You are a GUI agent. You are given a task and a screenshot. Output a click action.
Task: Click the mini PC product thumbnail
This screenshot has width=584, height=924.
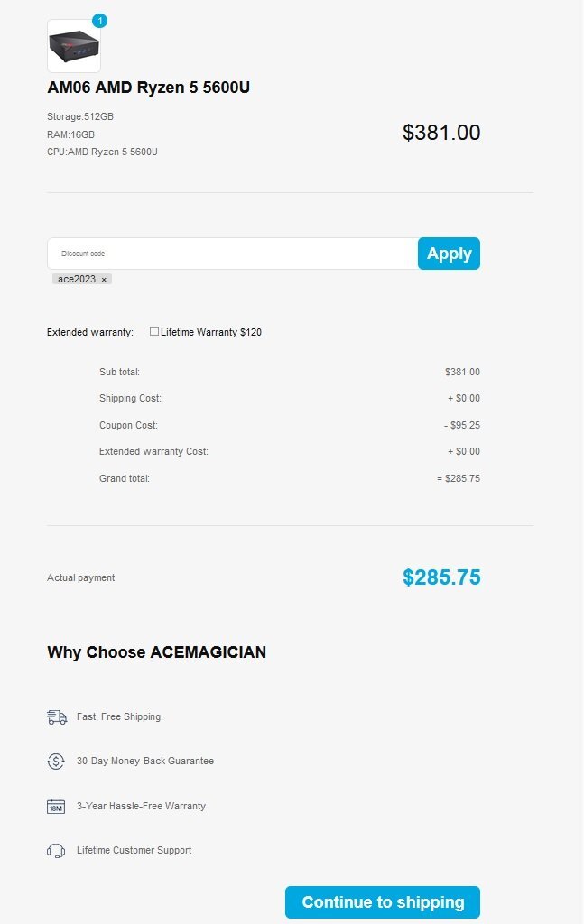pyautogui.click(x=74, y=46)
